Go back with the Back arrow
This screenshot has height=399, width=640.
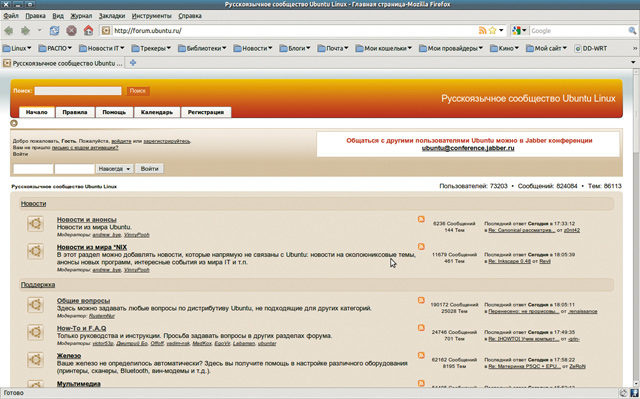pos(9,31)
